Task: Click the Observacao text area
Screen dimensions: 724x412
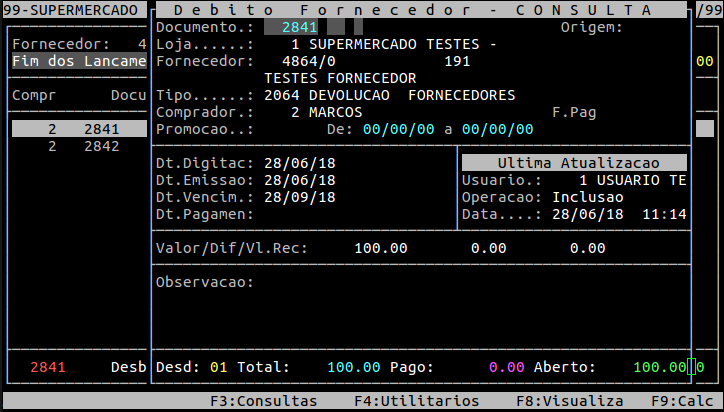Action: 420,310
